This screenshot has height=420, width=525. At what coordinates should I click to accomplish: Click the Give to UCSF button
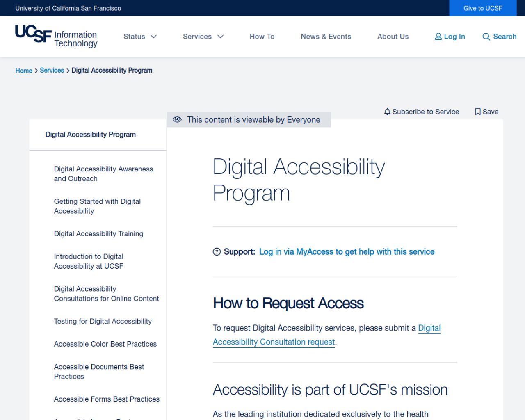483,8
